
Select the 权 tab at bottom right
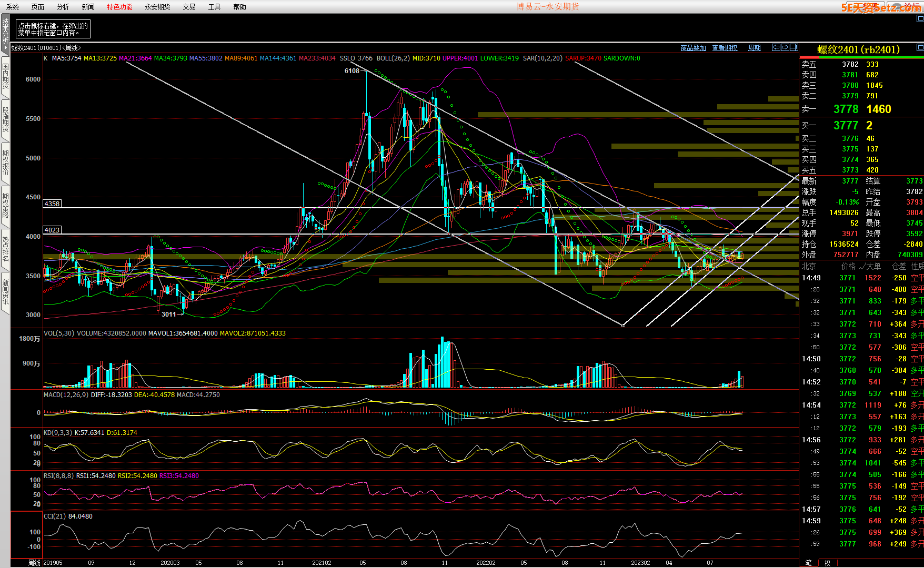coord(827,563)
